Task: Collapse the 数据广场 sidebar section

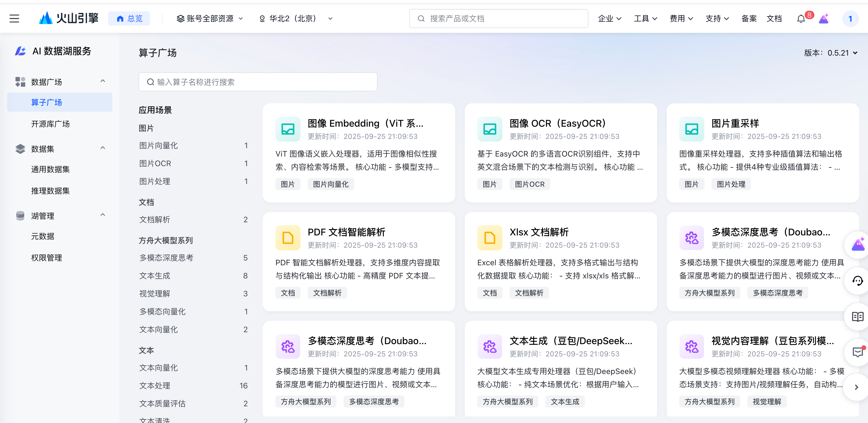Action: pyautogui.click(x=103, y=81)
